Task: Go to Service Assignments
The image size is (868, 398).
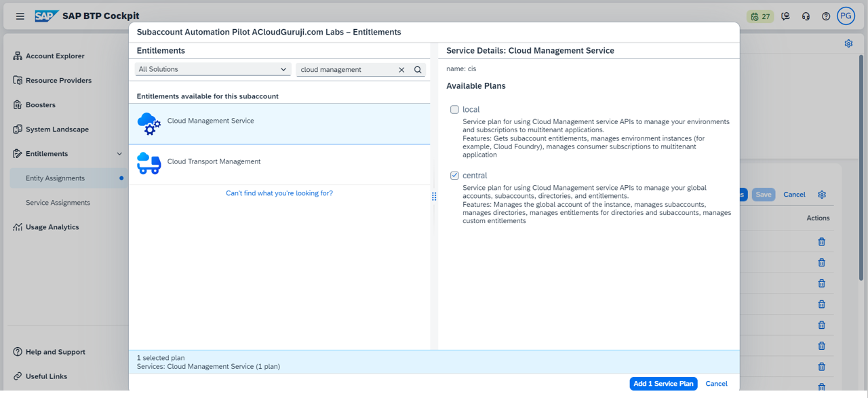Action: click(58, 203)
